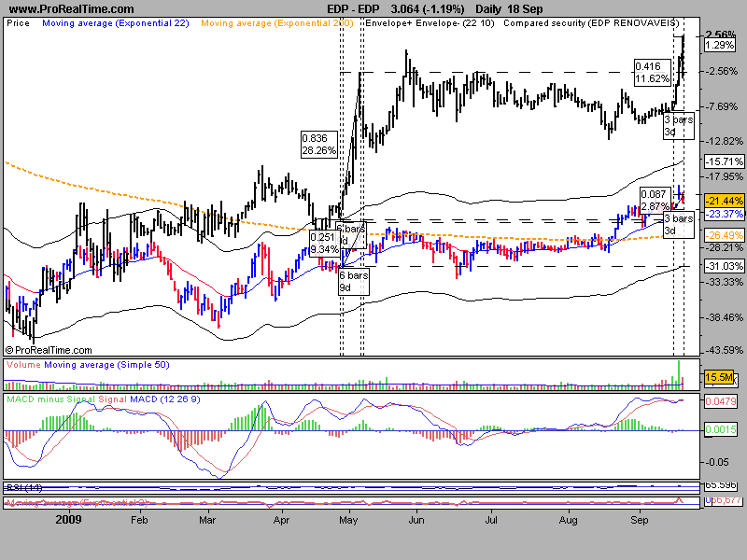The width and height of the screenshot is (747, 560).
Task: Click the Mar month label
Action: [207, 520]
